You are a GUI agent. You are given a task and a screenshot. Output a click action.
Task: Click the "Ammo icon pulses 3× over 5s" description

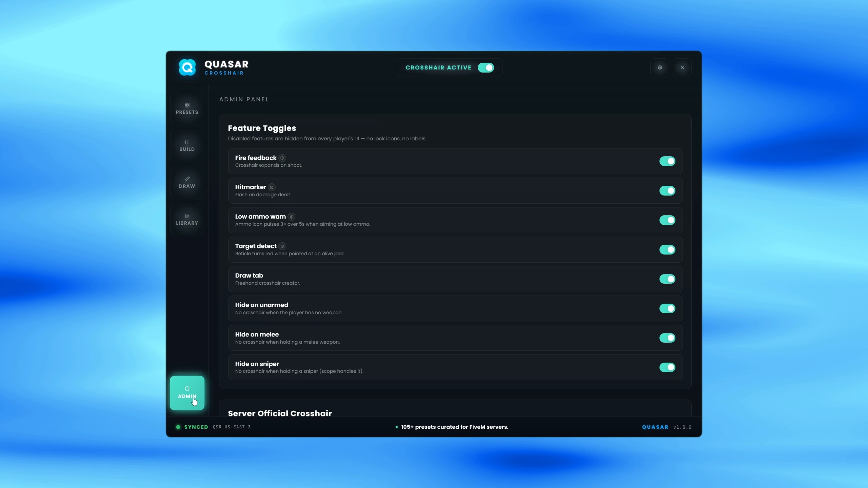302,224
